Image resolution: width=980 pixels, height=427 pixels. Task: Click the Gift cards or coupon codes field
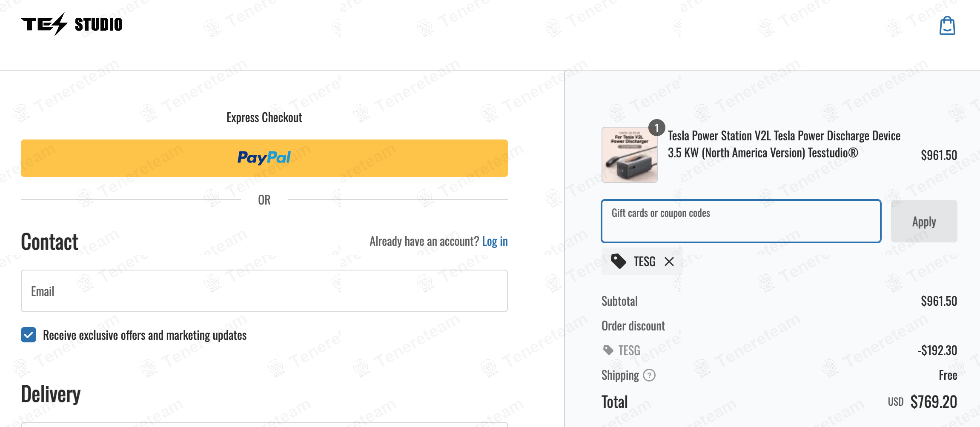[x=741, y=221]
